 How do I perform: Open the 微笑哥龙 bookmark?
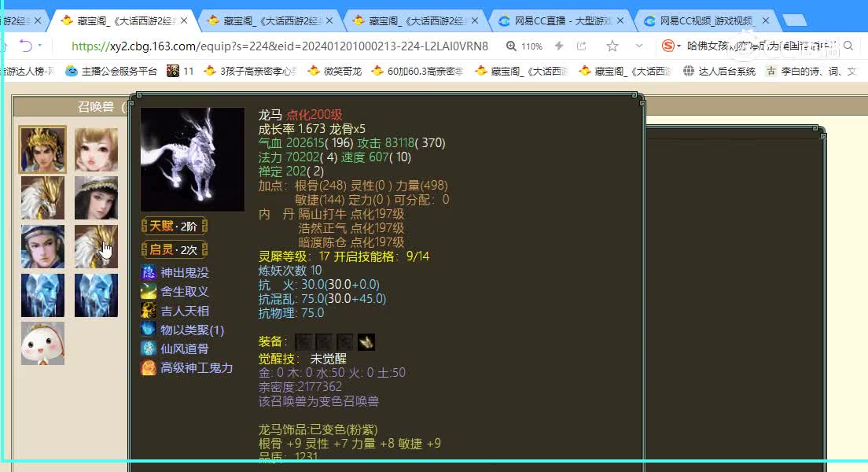pyautogui.click(x=335, y=71)
